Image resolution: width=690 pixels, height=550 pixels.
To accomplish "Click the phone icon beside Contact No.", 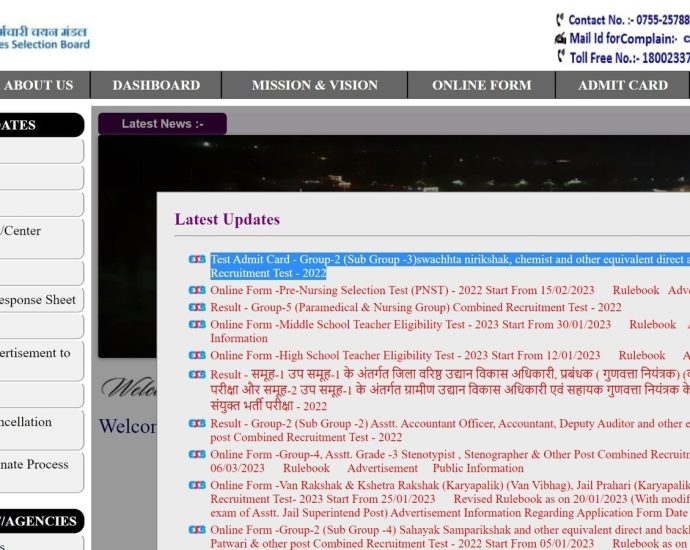I will [560, 20].
